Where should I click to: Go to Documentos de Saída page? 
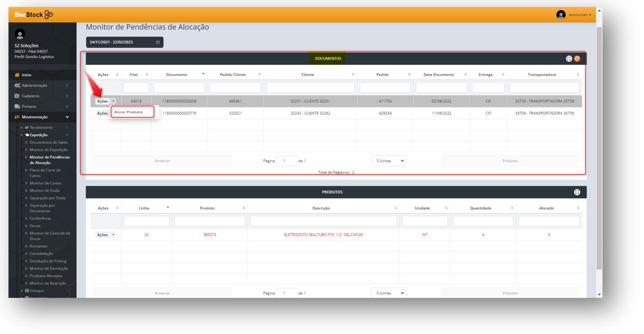[x=49, y=142]
